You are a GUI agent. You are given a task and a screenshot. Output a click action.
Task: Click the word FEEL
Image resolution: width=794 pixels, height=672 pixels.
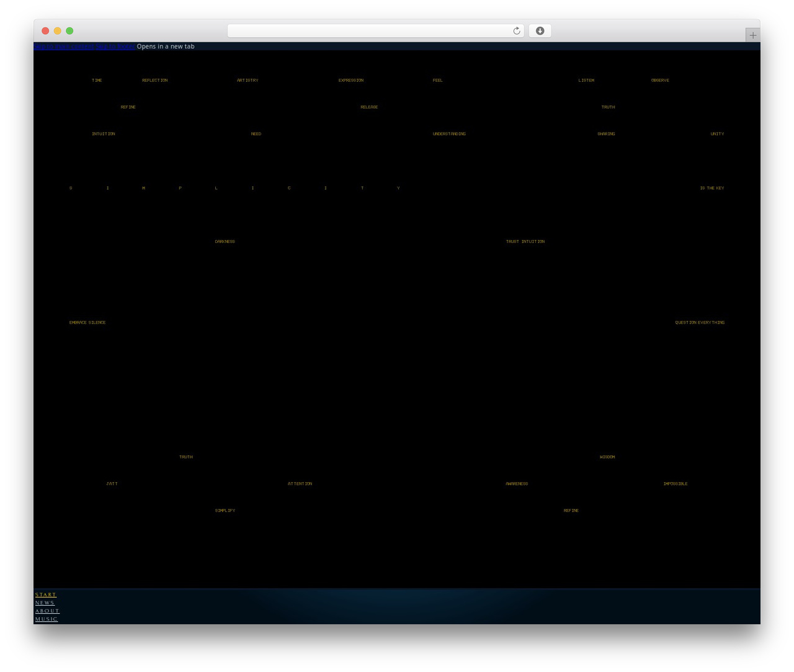pos(437,81)
